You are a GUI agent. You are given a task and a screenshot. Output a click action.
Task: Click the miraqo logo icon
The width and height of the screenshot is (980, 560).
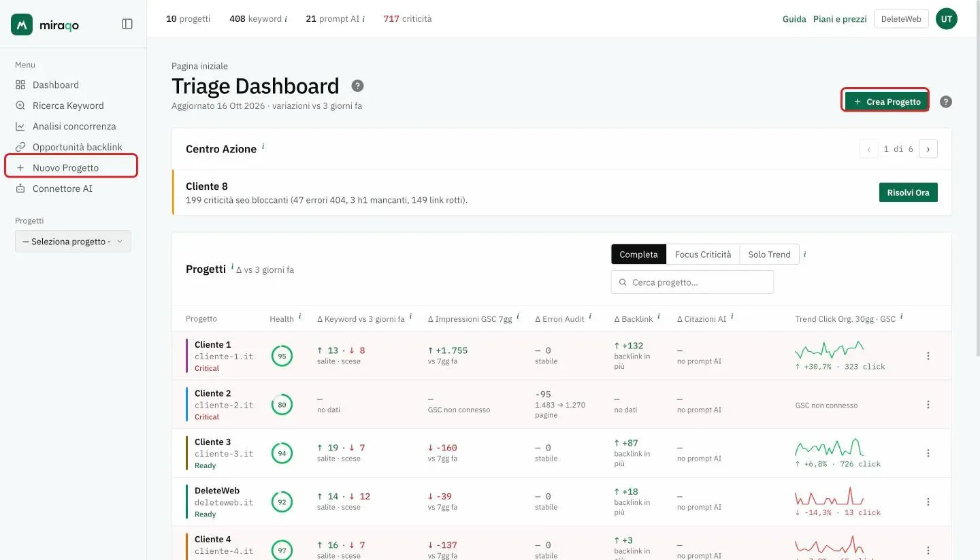point(22,24)
